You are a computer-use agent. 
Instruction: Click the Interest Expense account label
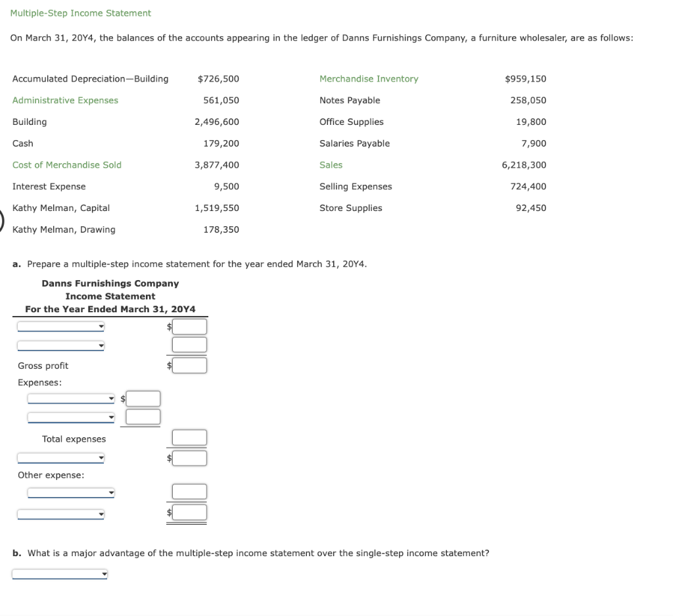point(49,186)
